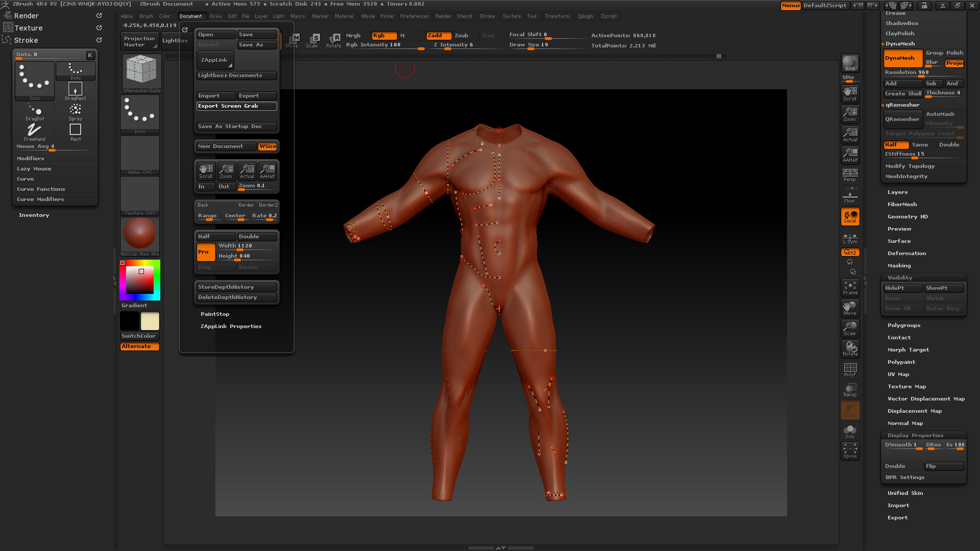
Task: Select the DragRect stroke type
Action: click(75, 90)
